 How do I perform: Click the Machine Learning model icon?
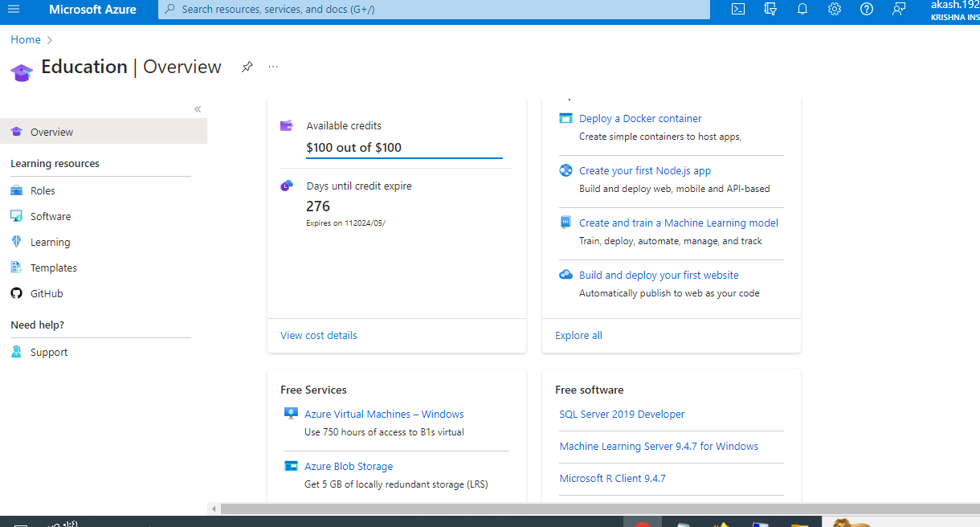(x=566, y=223)
